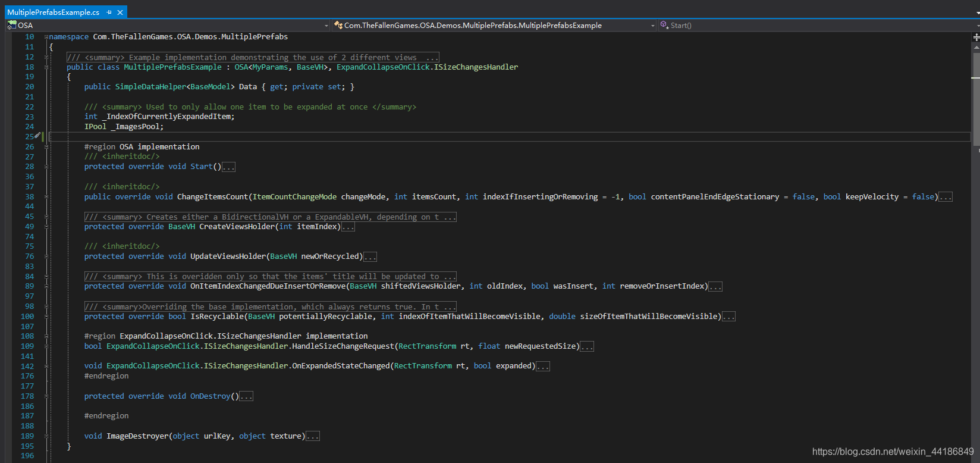Expand IsRecyclable method at line 100
Image resolution: width=980 pixels, height=463 pixels.
click(46, 317)
